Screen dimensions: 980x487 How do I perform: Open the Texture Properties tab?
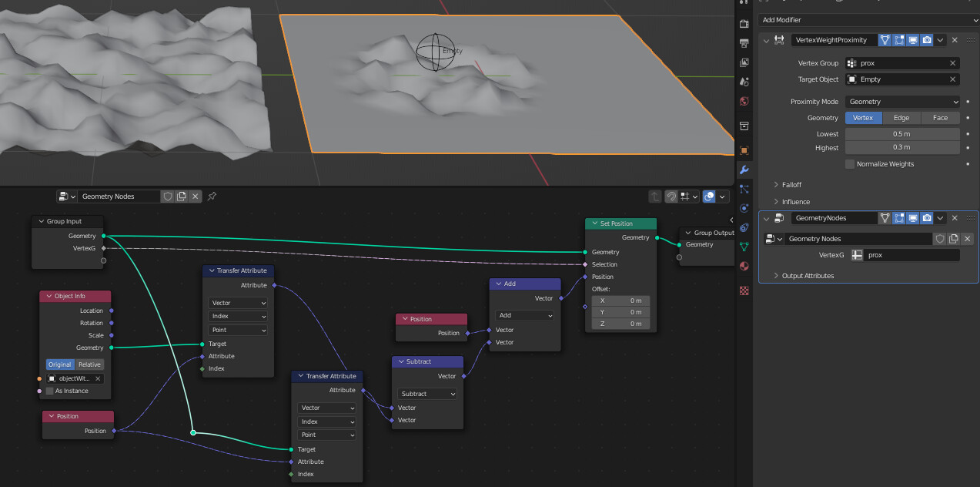pyautogui.click(x=743, y=291)
